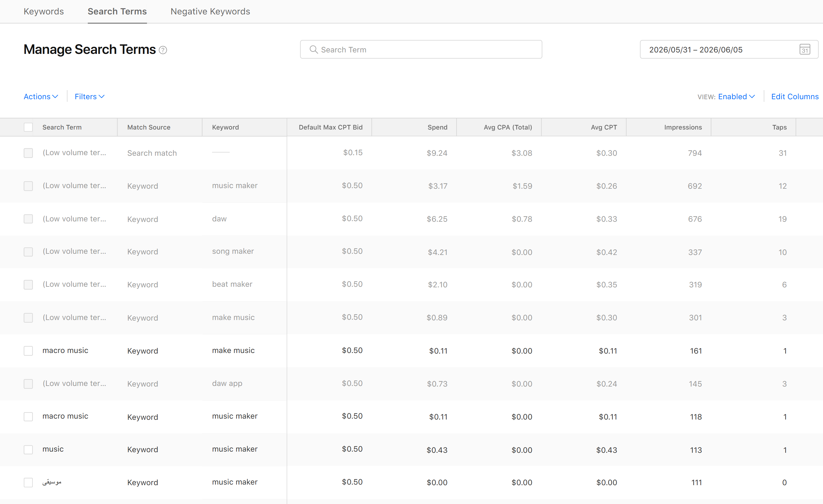Select the checkbox for the daw keyword row
The width and height of the screenshot is (823, 504).
tap(28, 219)
